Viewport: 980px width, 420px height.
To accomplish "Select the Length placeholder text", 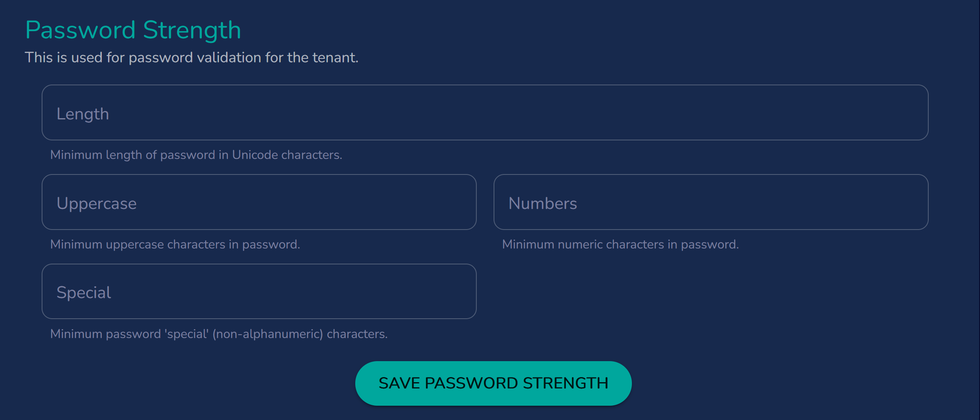I will pos(83,113).
